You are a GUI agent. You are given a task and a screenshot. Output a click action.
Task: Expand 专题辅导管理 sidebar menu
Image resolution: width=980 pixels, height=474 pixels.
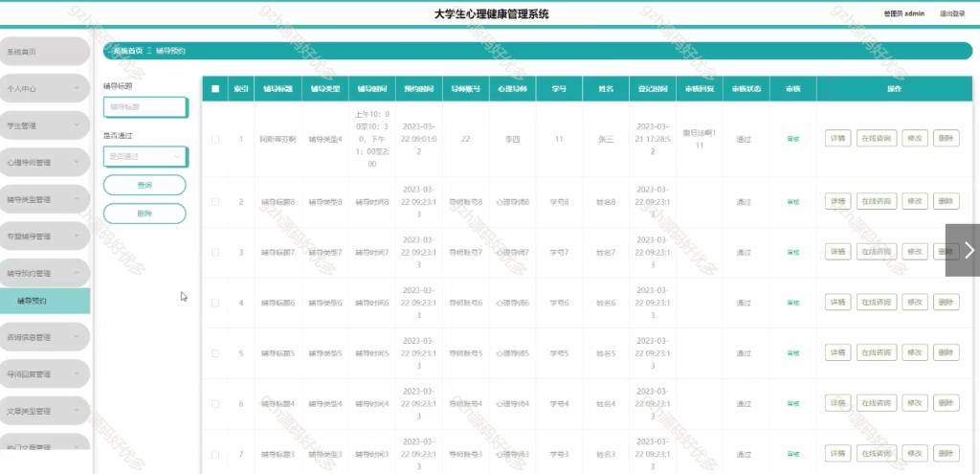(x=45, y=237)
